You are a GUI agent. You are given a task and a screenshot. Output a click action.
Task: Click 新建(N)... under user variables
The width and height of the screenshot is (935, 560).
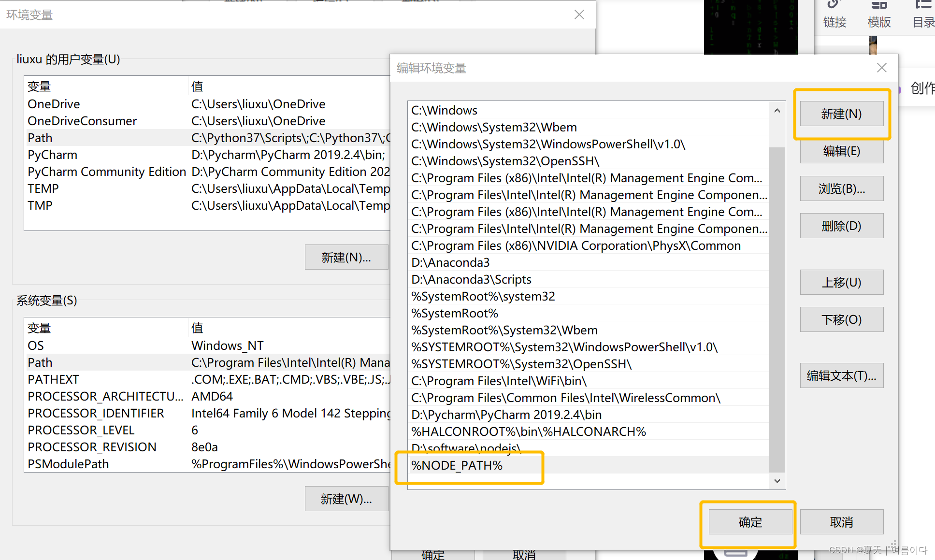click(x=346, y=257)
